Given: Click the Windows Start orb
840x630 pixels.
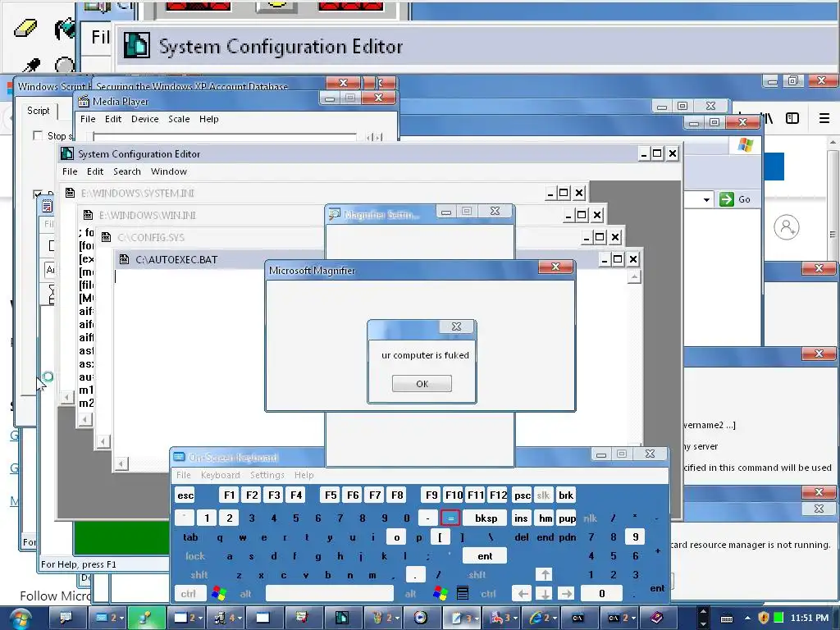Looking at the screenshot, I should tap(20, 619).
